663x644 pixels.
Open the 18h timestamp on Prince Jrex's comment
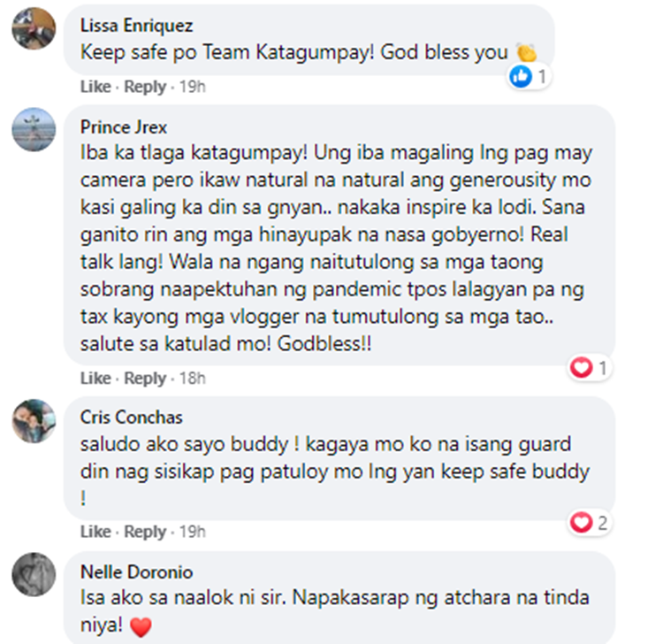tap(193, 378)
